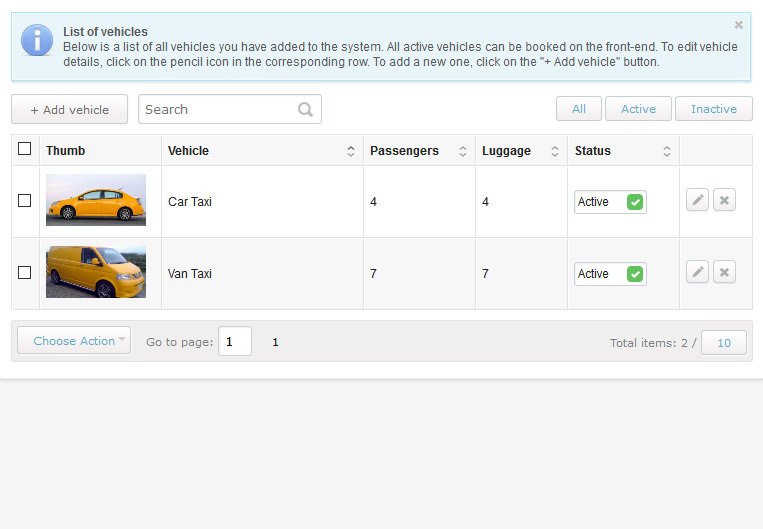Toggle the green Active status for Car Taxi

(x=635, y=202)
